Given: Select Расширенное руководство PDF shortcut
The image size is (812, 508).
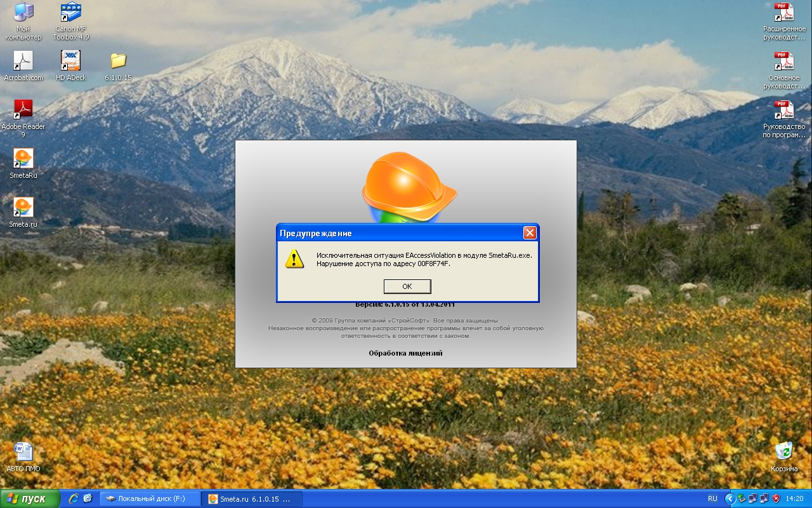Looking at the screenshot, I should [x=784, y=22].
